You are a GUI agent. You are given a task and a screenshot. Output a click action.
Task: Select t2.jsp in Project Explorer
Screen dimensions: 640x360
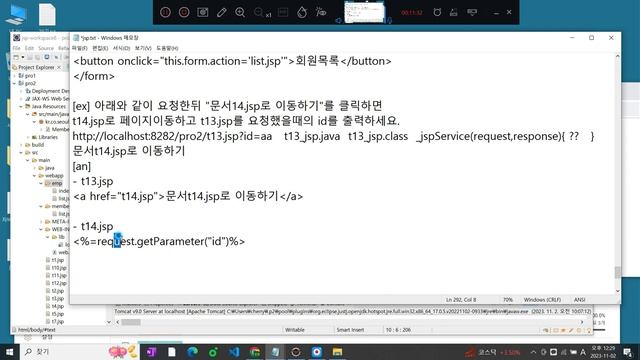[x=55, y=291]
